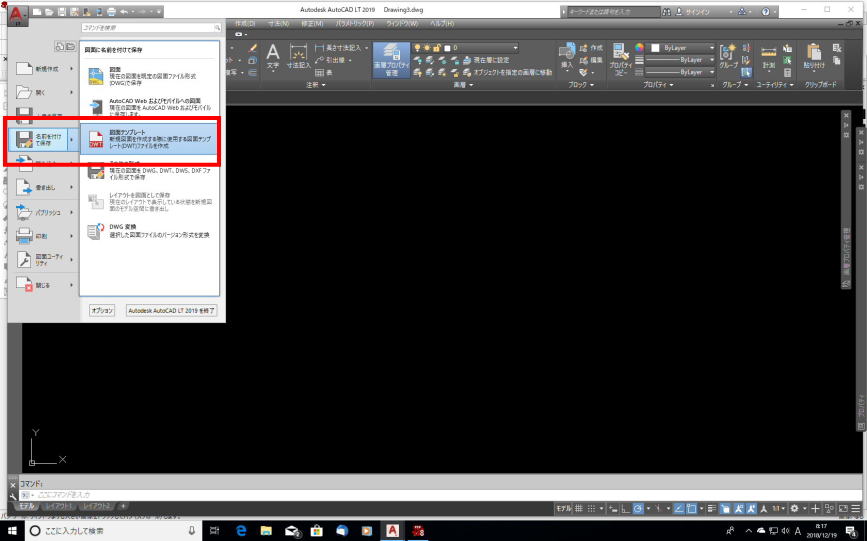Expand the 画層 panel dropdown
The width and height of the screenshot is (867, 541).
[x=463, y=85]
